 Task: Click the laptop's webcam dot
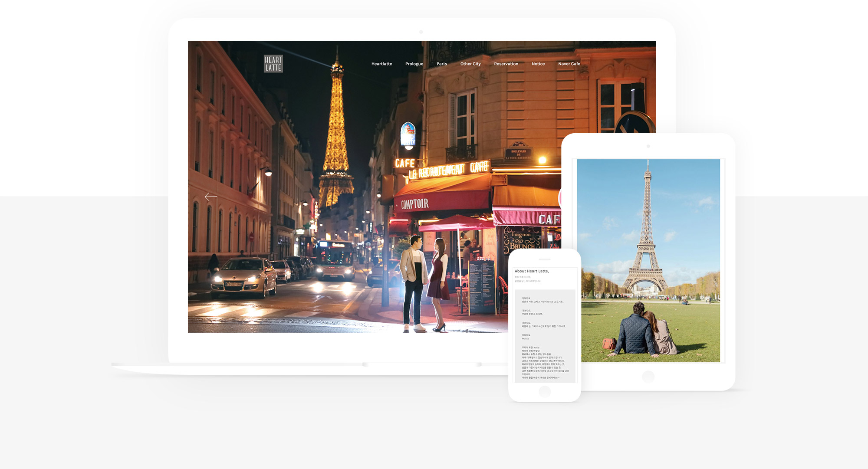tap(421, 32)
